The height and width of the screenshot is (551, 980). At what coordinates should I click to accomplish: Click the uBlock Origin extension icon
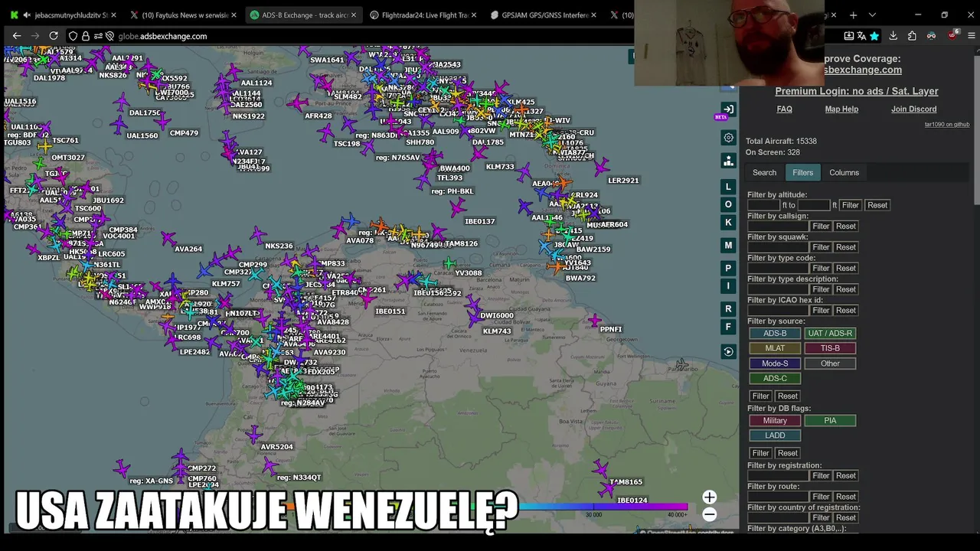point(952,35)
